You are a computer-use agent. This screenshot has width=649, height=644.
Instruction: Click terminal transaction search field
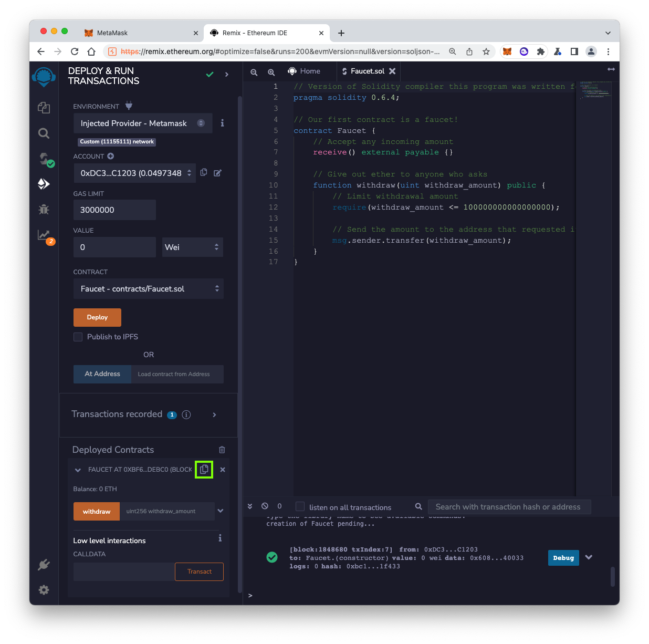[509, 507]
